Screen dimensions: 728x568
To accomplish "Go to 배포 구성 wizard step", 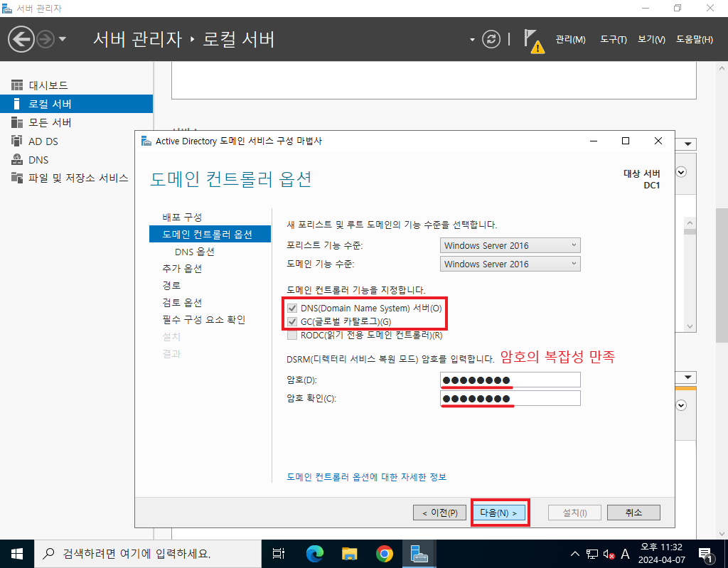I will pos(182,217).
